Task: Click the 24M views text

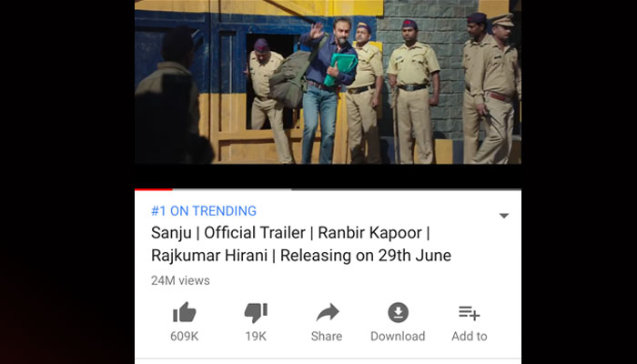Action: 180,280
